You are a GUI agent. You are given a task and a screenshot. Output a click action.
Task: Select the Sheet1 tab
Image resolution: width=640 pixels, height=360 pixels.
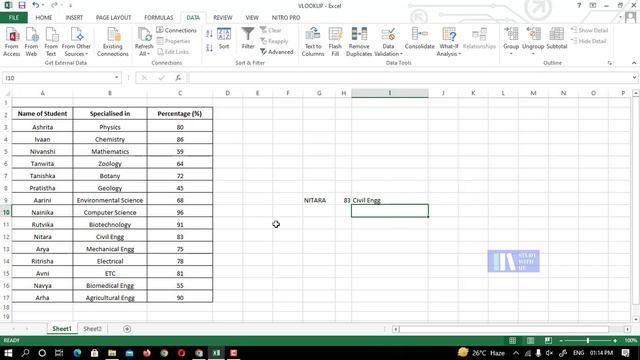(x=62, y=329)
